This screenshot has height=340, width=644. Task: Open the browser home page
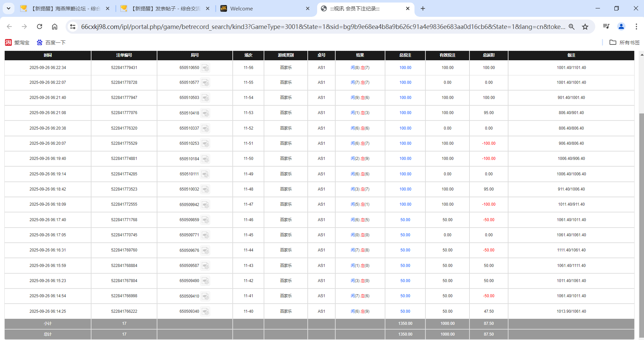click(x=54, y=27)
